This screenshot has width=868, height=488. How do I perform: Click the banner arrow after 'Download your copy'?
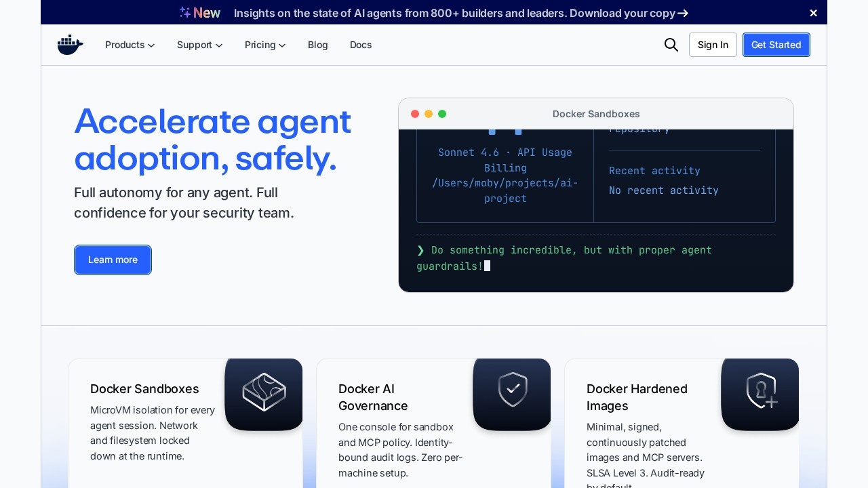(683, 13)
